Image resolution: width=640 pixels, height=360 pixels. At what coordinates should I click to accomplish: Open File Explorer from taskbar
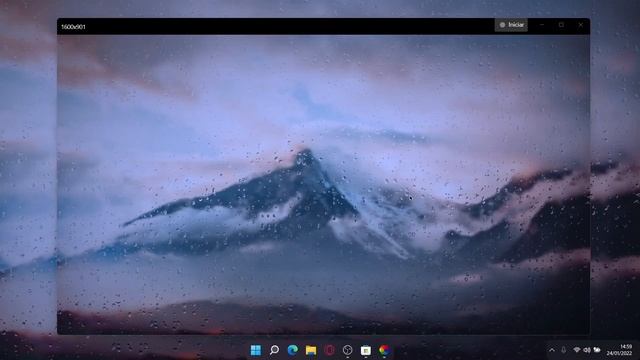coord(311,350)
